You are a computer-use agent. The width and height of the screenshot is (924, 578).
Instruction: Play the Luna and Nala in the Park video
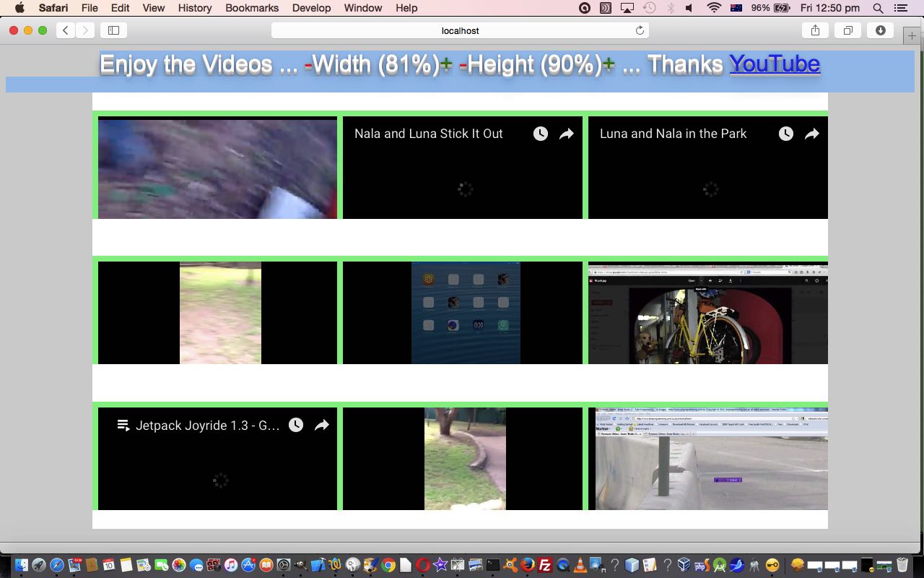pyautogui.click(x=708, y=168)
